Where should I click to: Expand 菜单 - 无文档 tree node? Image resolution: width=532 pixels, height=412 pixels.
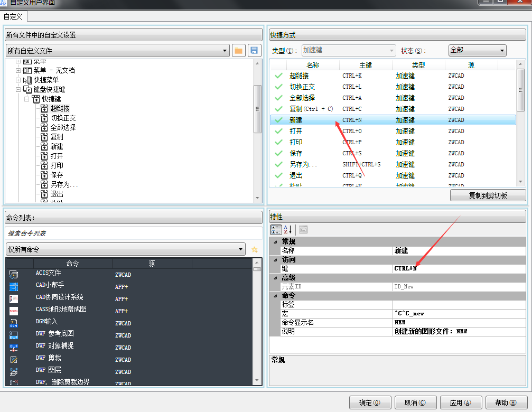[x=18, y=71]
